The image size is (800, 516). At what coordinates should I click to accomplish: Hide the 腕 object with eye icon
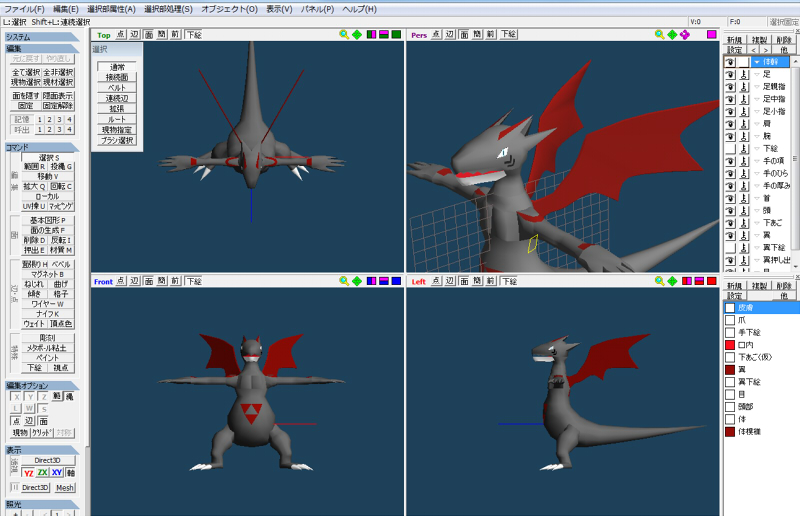[x=730, y=136]
